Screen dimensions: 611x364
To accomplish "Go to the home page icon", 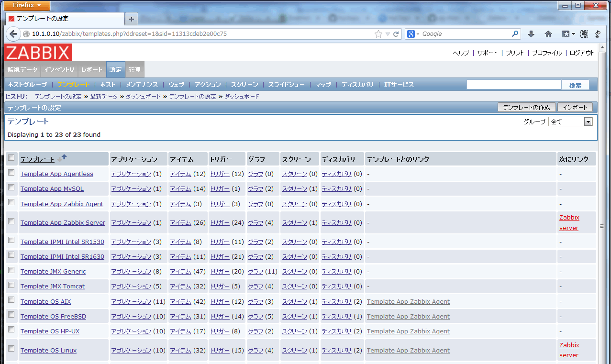I will (x=548, y=34).
